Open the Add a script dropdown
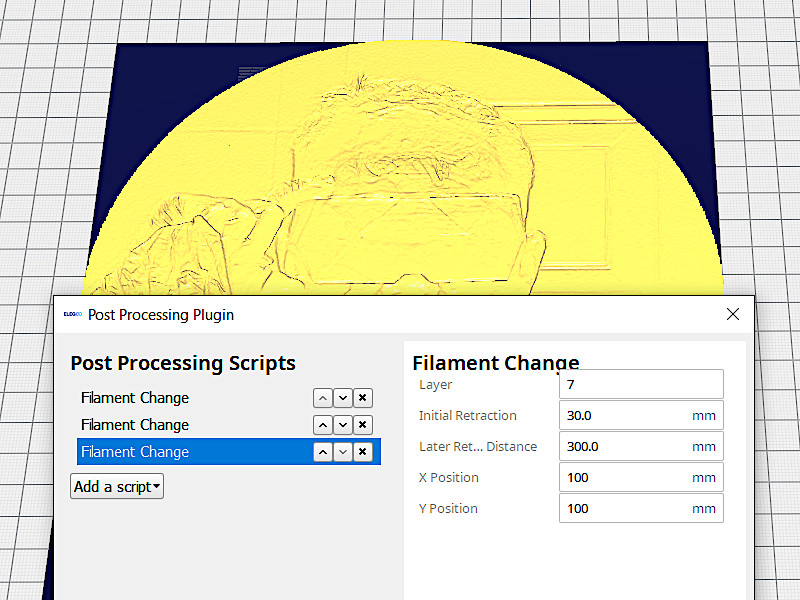Image resolution: width=800 pixels, height=600 pixels. (117, 487)
